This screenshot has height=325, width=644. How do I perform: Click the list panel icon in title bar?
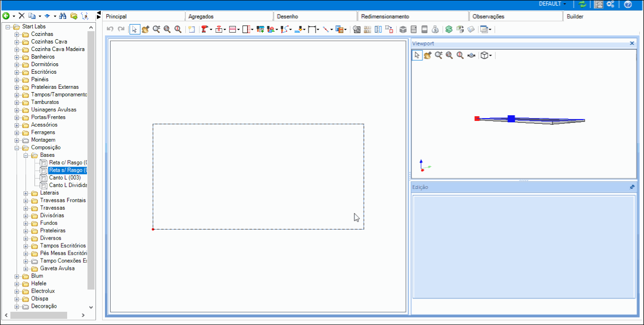(599, 4)
